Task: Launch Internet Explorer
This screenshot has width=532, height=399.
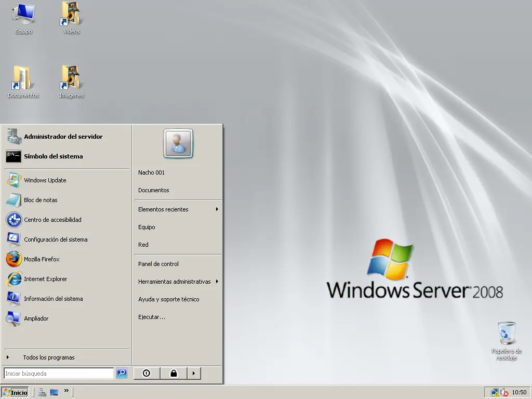Action: (67, 279)
